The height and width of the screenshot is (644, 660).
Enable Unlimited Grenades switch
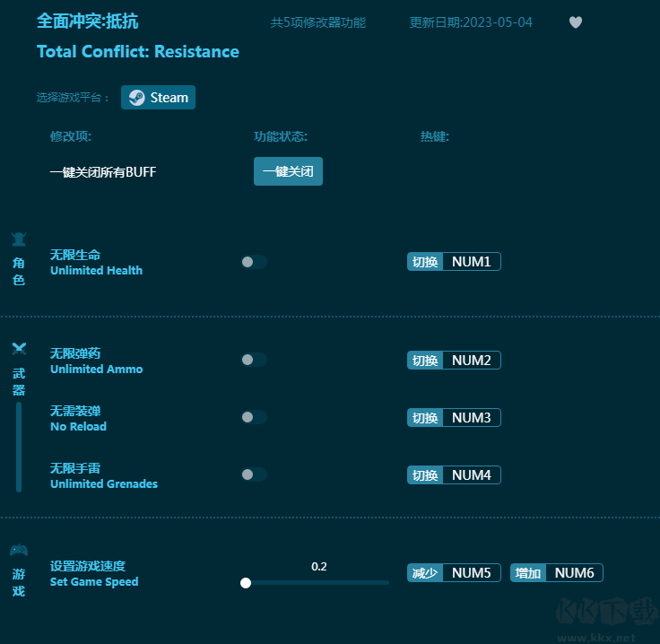pyautogui.click(x=254, y=474)
